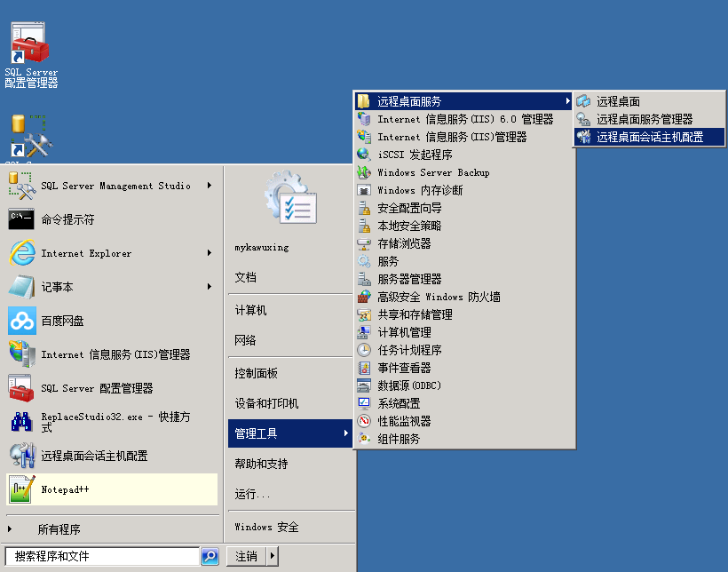Click the 远程桌面服务管理器 icon in the submenu

pos(583,119)
